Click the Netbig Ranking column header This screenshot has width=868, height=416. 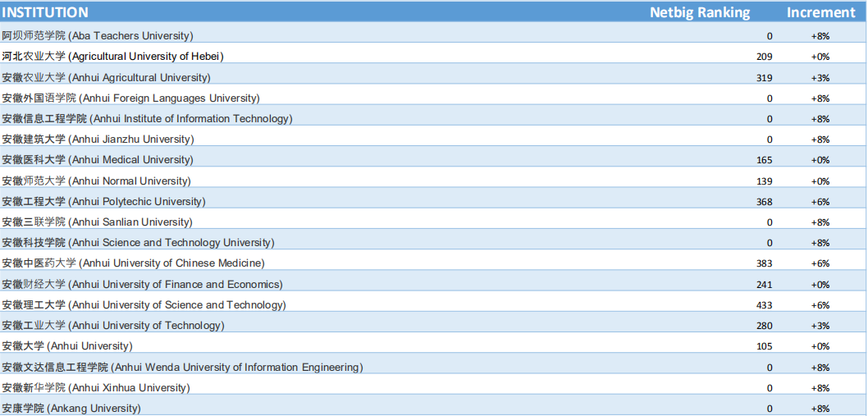(700, 12)
